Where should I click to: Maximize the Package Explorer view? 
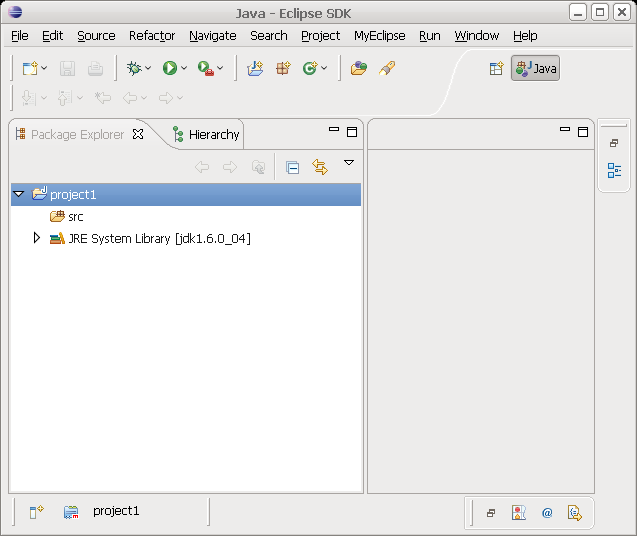coord(352,132)
